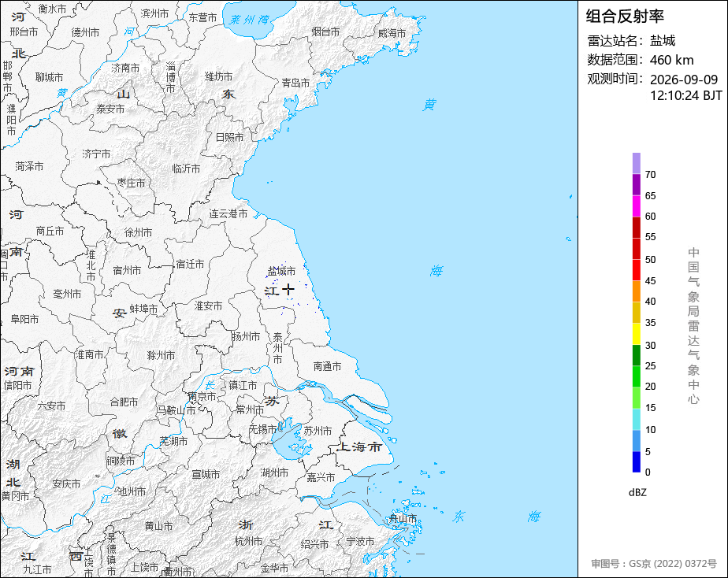Select the 70 dBZ purple legend swatch
The height and width of the screenshot is (578, 728).
(636, 163)
